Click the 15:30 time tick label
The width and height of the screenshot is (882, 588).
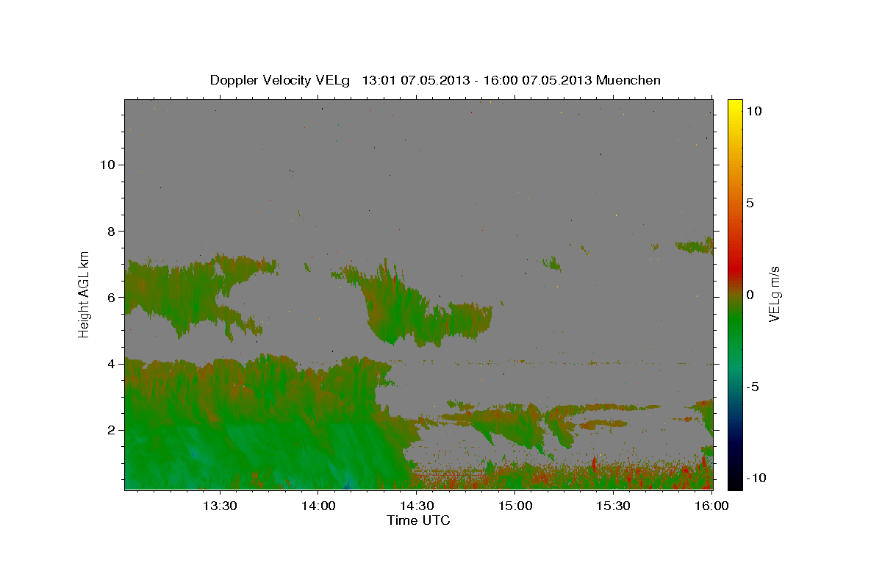[614, 506]
